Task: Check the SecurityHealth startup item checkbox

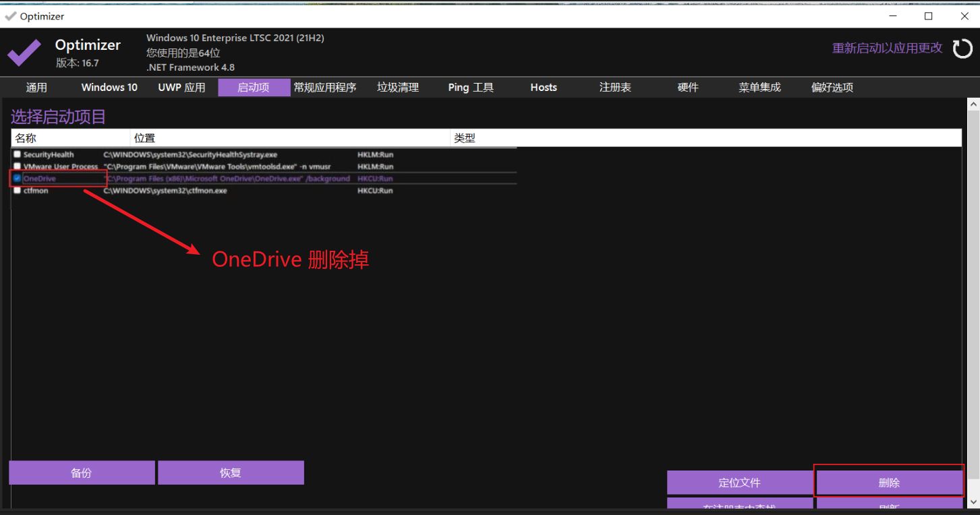Action: 18,154
